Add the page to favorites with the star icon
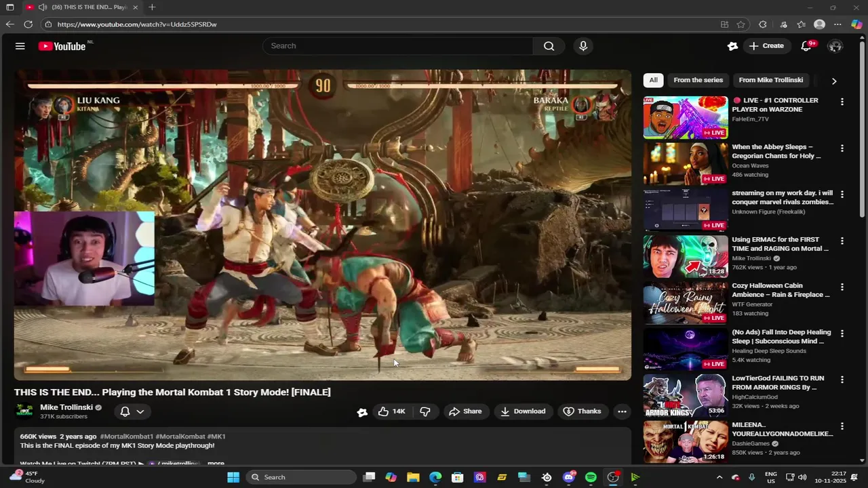 [741, 24]
